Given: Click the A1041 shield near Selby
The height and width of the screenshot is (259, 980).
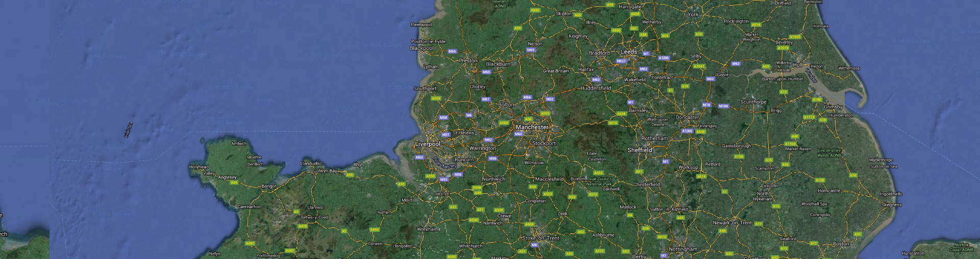Looking at the screenshot, I should pos(699,66).
